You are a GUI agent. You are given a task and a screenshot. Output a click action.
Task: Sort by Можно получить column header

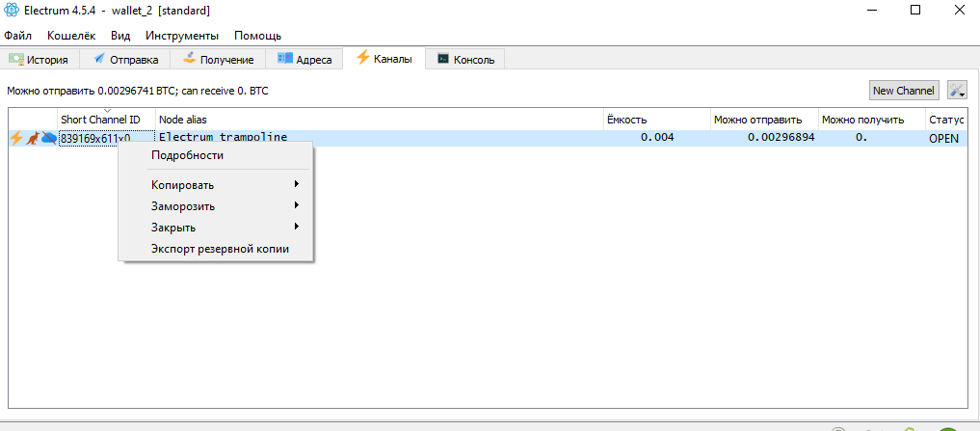pyautogui.click(x=872, y=119)
